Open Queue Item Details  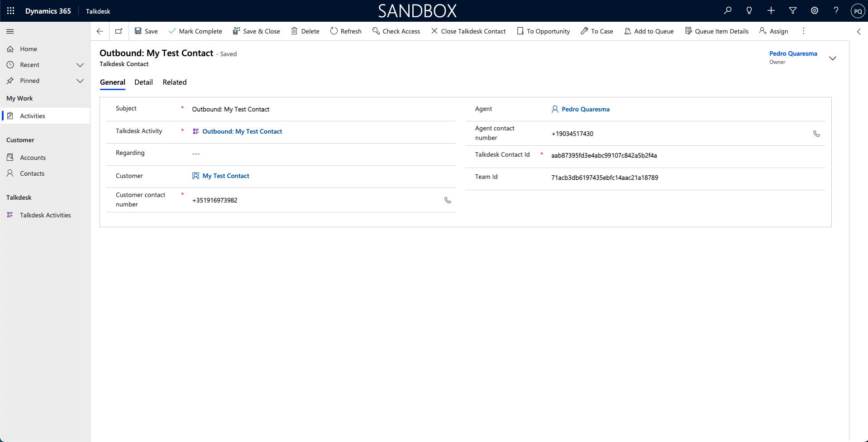click(717, 31)
